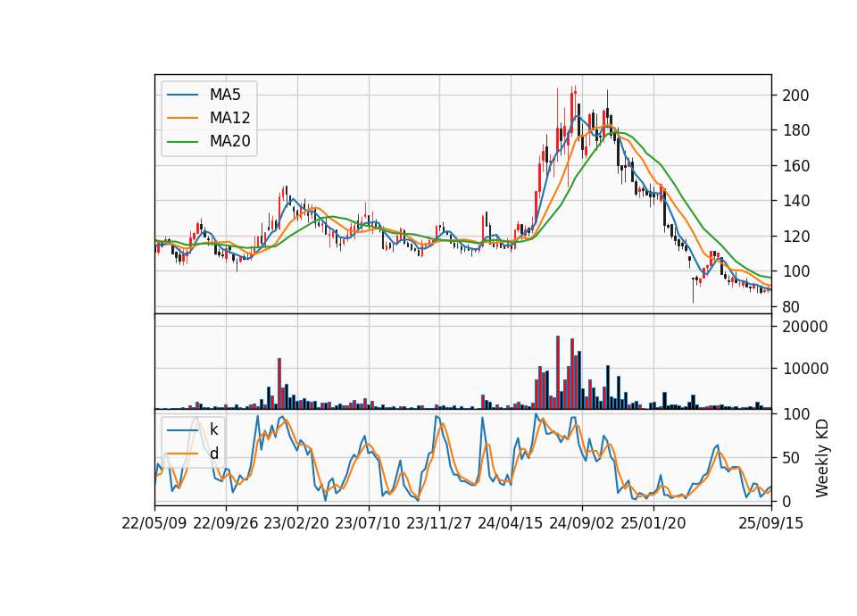Click the d label in KD legend
The width and height of the screenshot is (857, 616).
214,454
